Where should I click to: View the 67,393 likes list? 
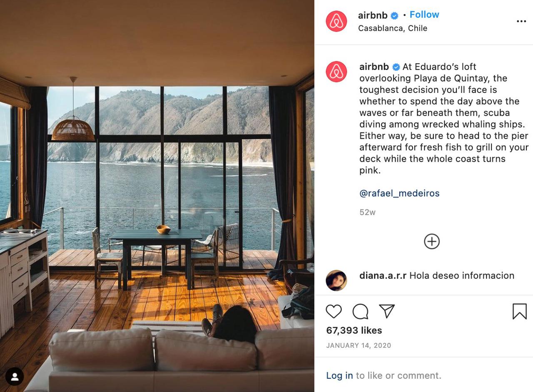coord(354,330)
